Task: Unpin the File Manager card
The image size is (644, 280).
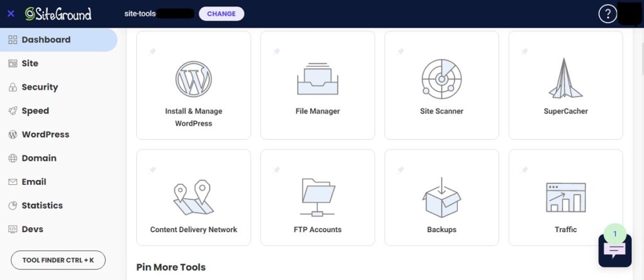Action: point(277,52)
